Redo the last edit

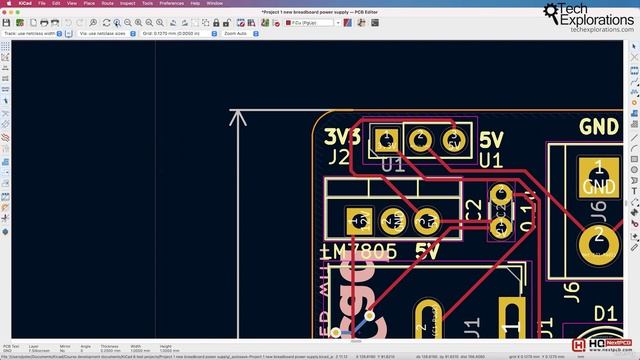[x=80, y=23]
